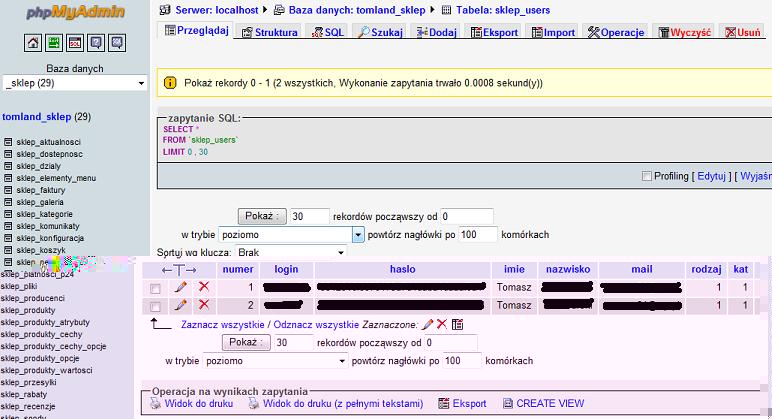Enable the Profiling checkbox
772x419 pixels.
pos(646,177)
